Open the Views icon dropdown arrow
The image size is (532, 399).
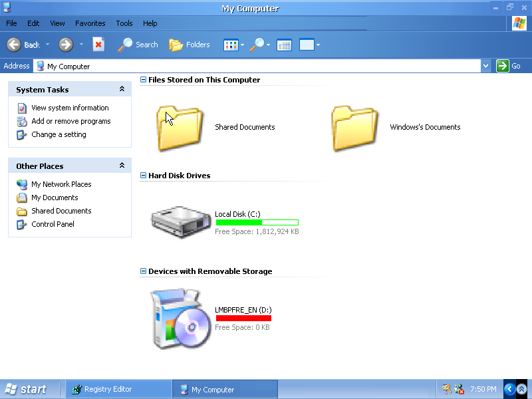point(242,45)
